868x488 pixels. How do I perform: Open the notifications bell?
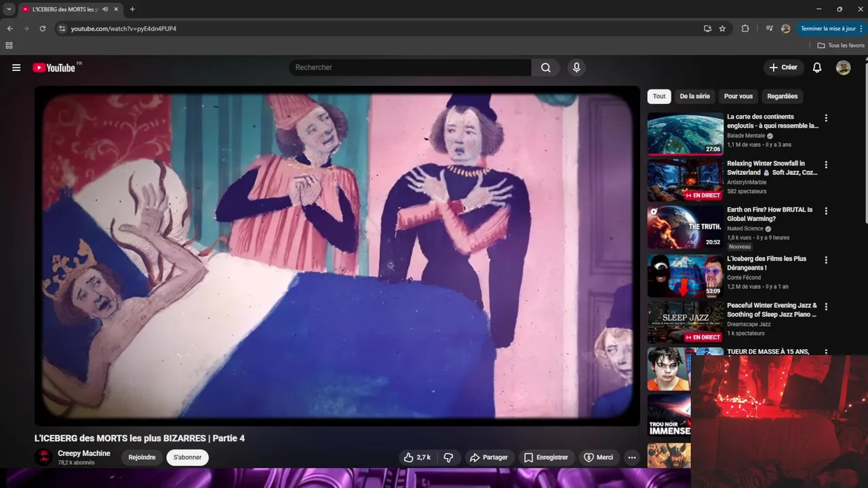coord(817,68)
